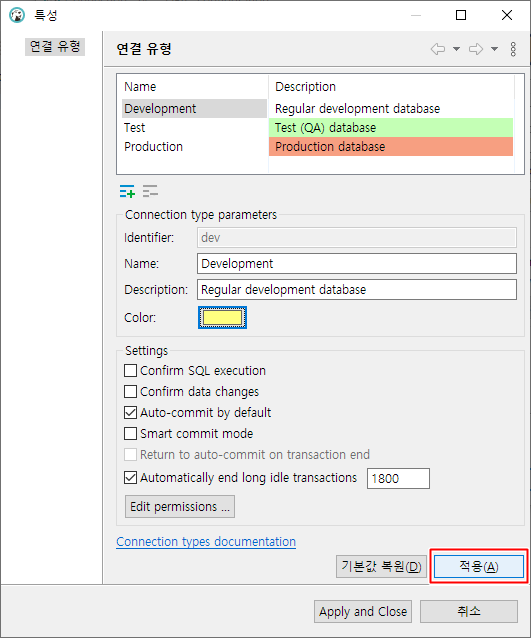Enable Smart commit mode checkbox
Screen dimensions: 531x638
tap(130, 433)
